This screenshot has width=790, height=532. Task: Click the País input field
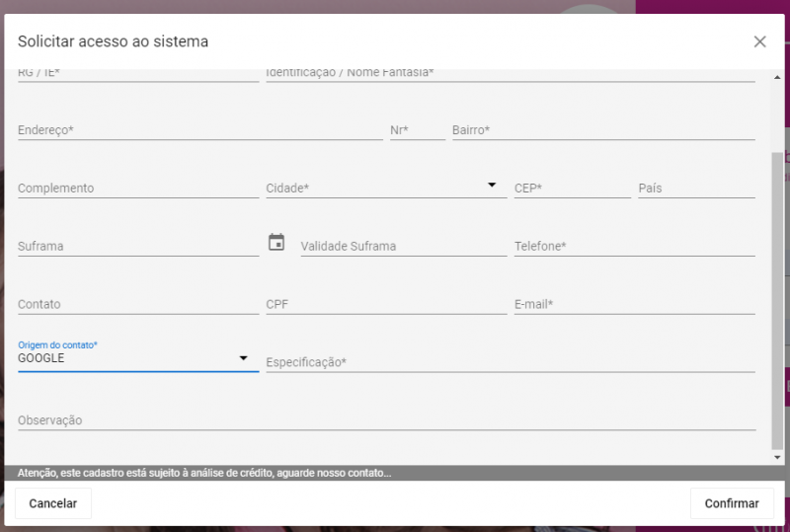click(696, 189)
